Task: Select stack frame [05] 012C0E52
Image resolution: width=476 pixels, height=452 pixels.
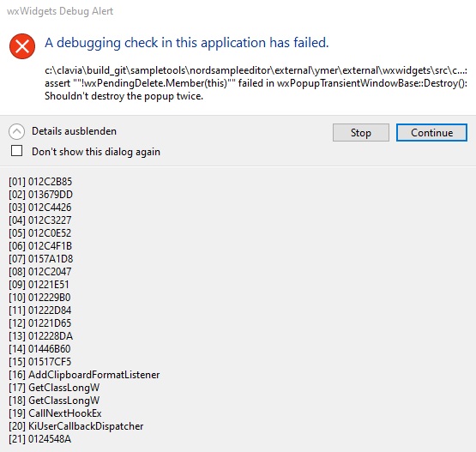Action: coord(40,233)
